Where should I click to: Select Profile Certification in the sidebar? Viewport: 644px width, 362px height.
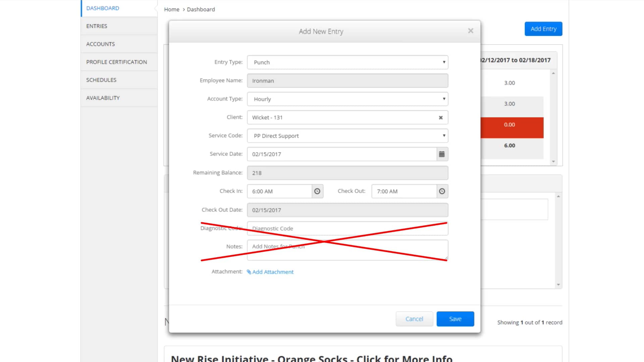116,62
